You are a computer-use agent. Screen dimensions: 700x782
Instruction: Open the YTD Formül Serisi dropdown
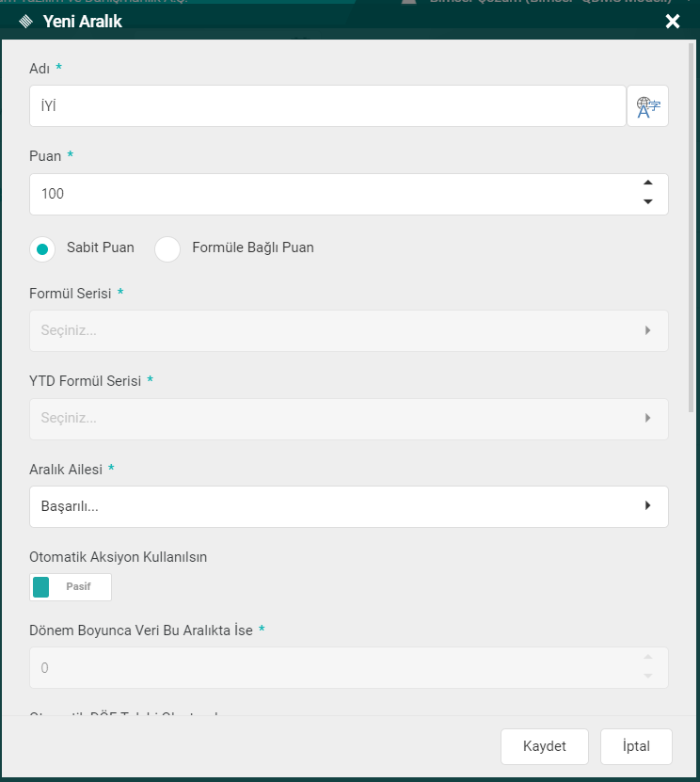click(x=339, y=419)
